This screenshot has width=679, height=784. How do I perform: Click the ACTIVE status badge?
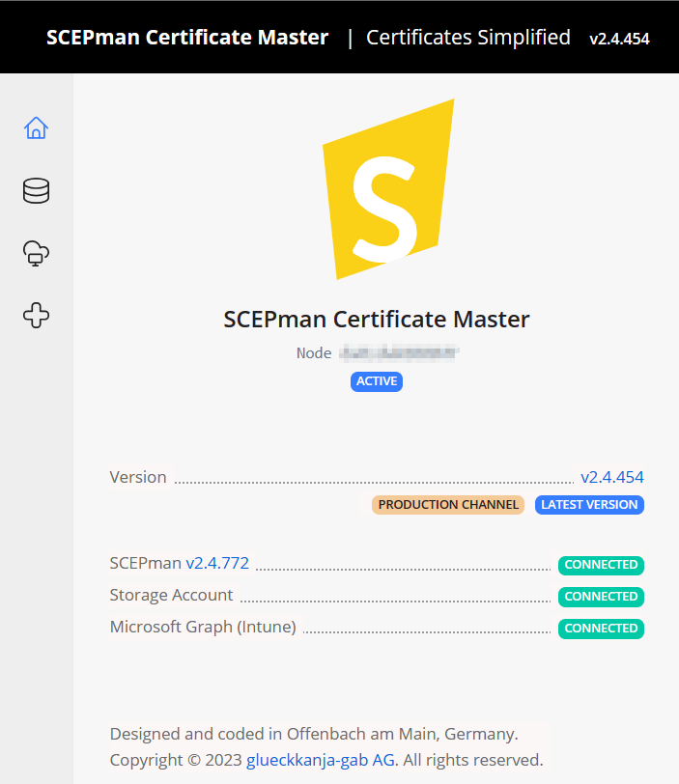click(377, 381)
